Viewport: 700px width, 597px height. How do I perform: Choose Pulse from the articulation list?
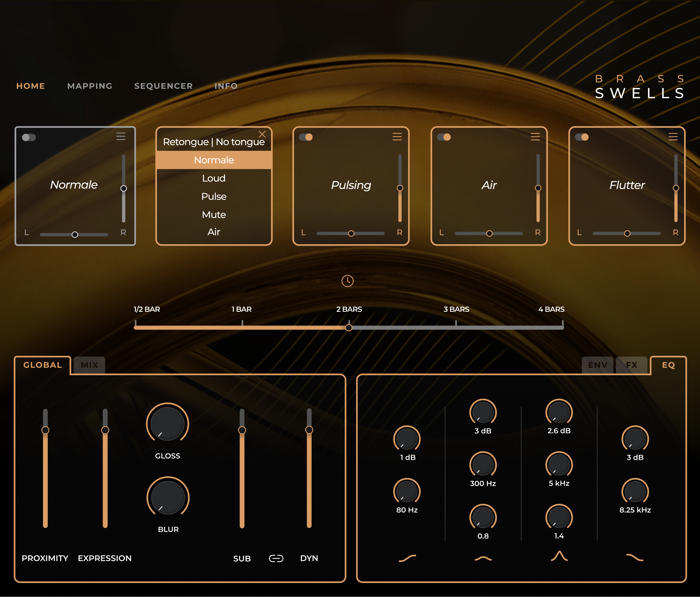(214, 196)
